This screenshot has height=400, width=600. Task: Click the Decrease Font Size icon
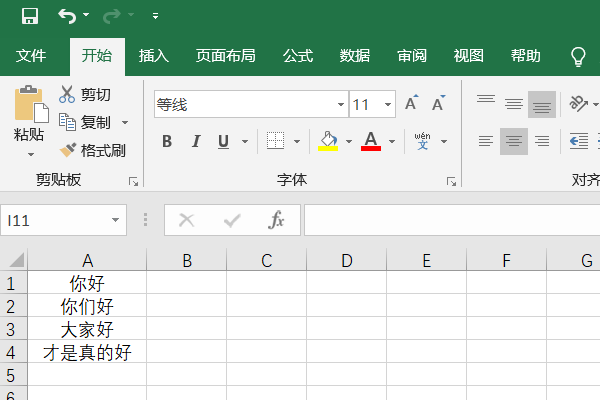click(439, 103)
